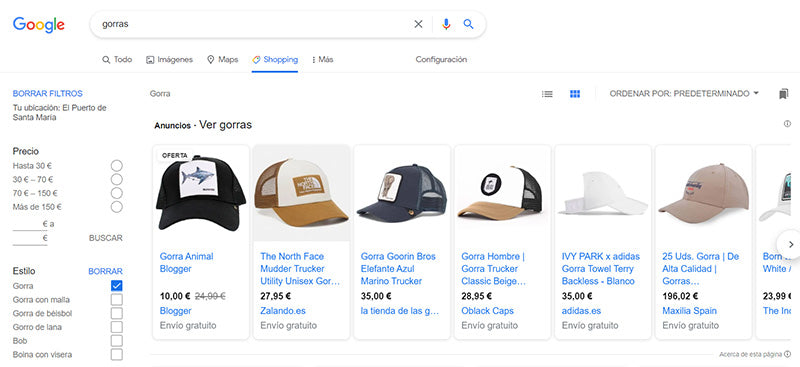The height and width of the screenshot is (367, 800).
Task: Select Hasta 30 € price radio
Action: [x=117, y=166]
